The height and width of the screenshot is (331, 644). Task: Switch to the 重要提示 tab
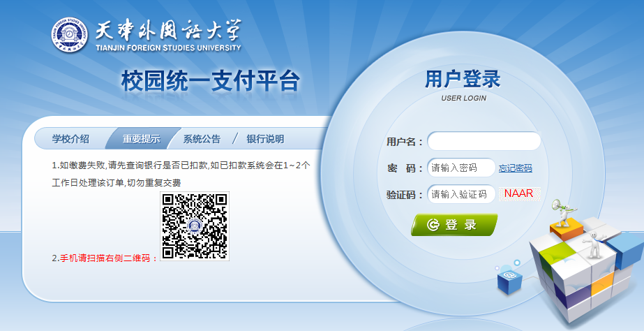pos(142,139)
